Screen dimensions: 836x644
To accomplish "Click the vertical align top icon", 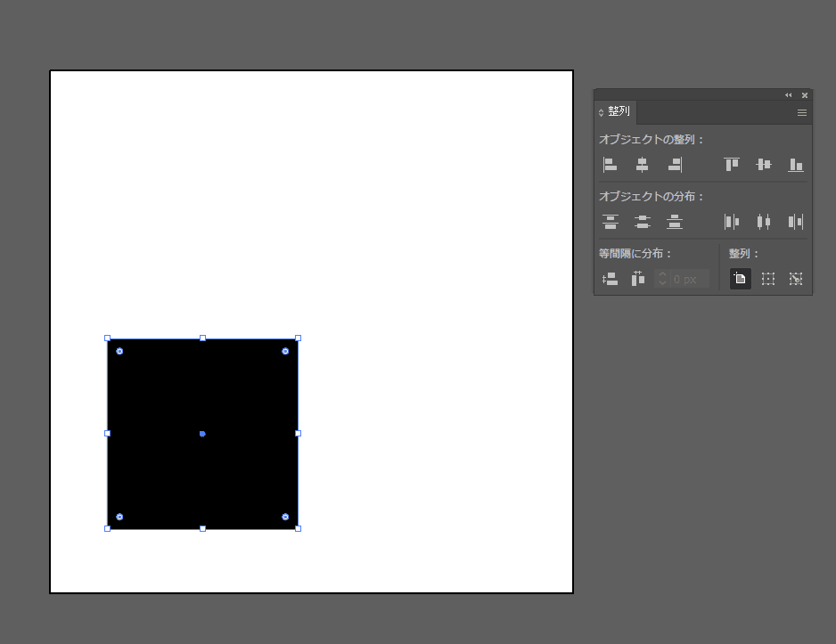I will click(x=732, y=165).
